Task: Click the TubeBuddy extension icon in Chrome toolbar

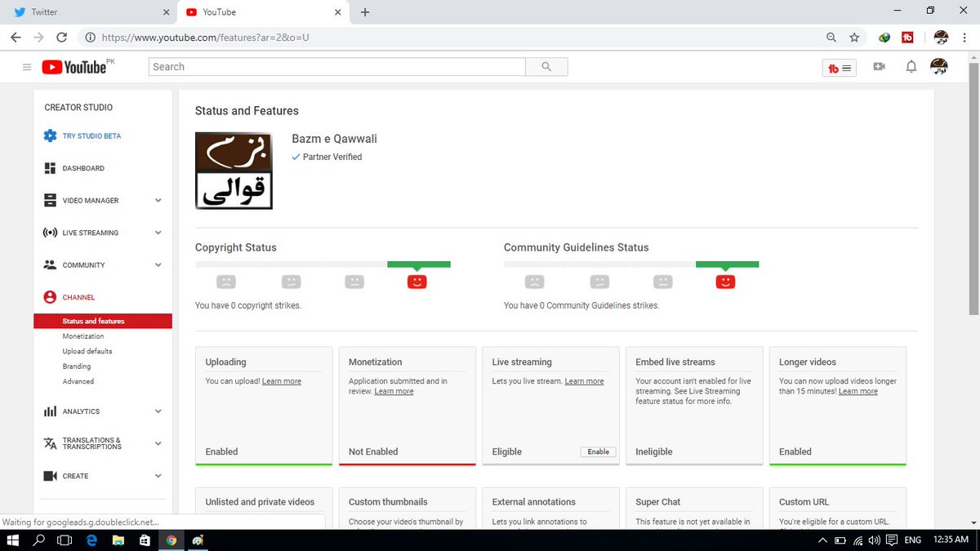Action: point(907,38)
